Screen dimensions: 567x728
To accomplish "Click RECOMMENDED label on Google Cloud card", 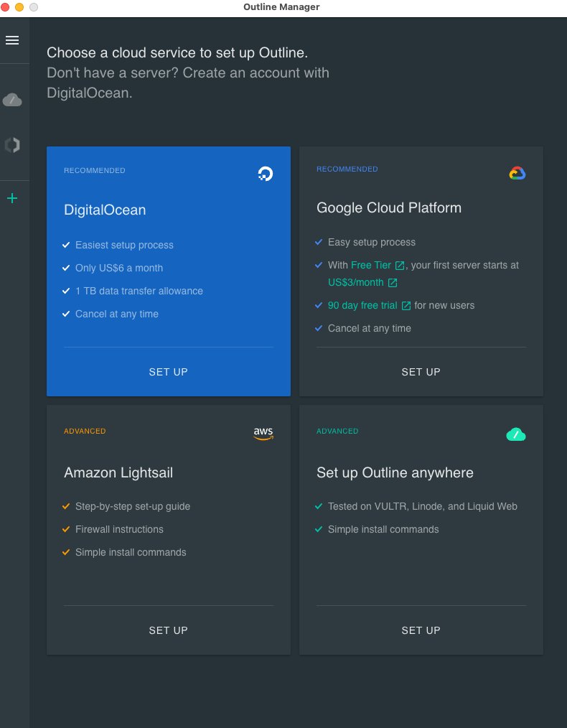I will 347,169.
